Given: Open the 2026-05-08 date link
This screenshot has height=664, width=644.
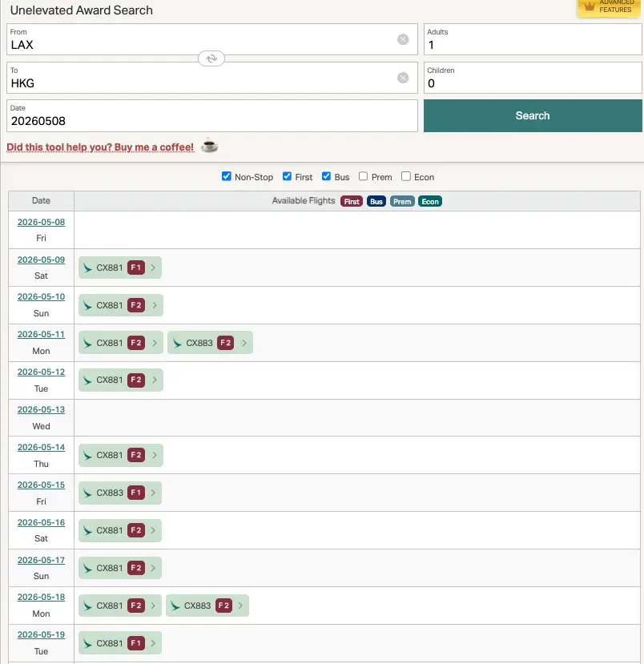Looking at the screenshot, I should [x=41, y=222].
